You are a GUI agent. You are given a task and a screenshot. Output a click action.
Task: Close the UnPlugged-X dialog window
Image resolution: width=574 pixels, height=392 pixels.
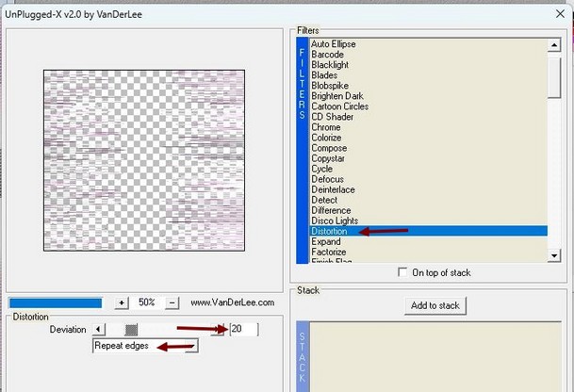(x=560, y=14)
